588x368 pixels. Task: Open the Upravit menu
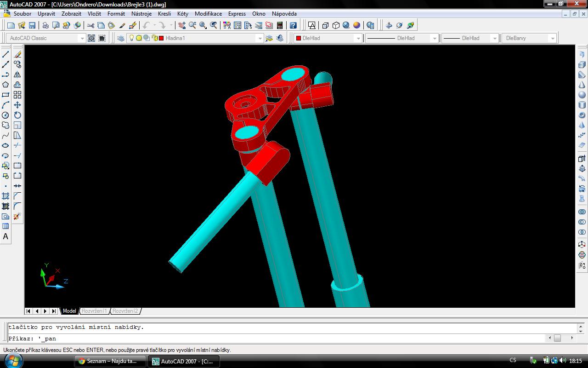click(x=46, y=14)
